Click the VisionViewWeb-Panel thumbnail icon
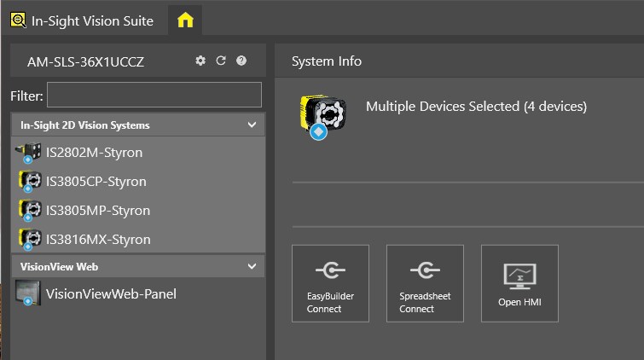Image resolution: width=644 pixels, height=360 pixels. point(28,293)
